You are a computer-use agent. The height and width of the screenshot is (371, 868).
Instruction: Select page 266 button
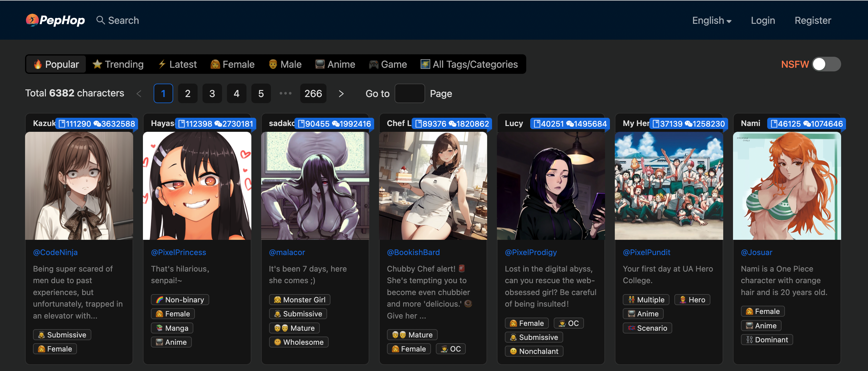point(313,94)
